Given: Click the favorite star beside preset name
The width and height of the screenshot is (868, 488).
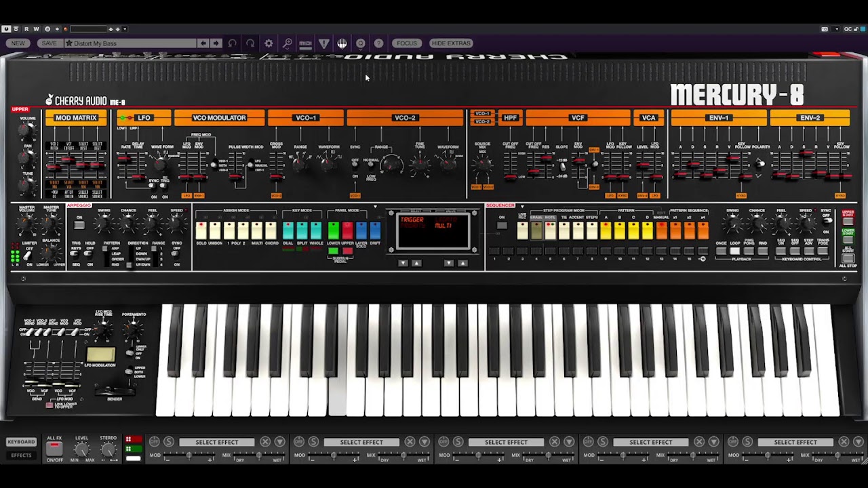Looking at the screenshot, I should 69,43.
